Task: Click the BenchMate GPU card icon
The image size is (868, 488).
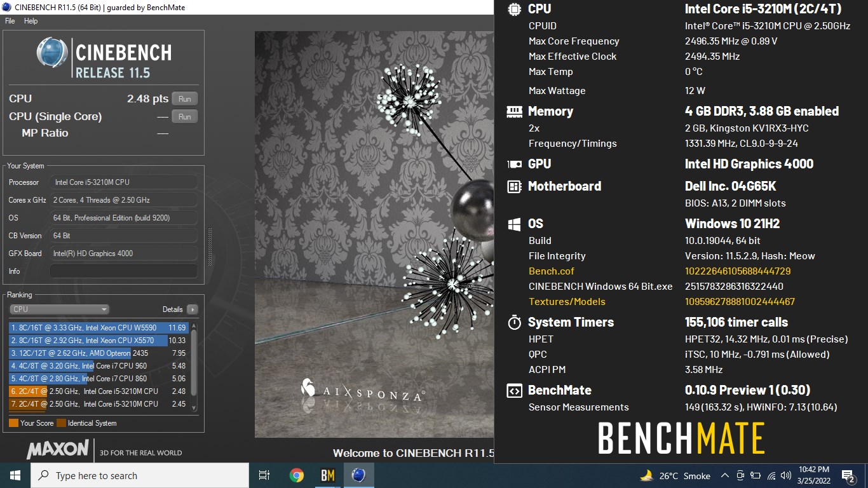Action: click(514, 164)
